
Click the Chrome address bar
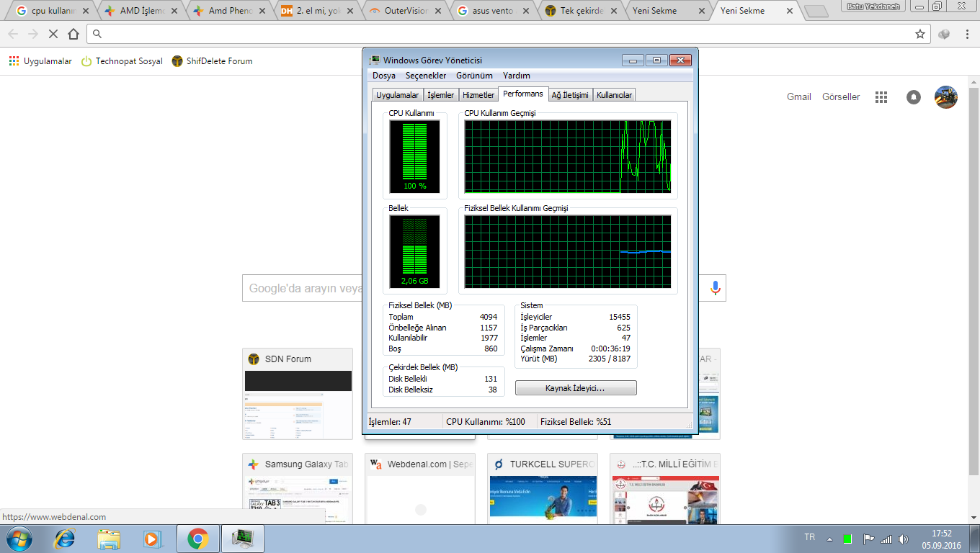[x=509, y=34]
